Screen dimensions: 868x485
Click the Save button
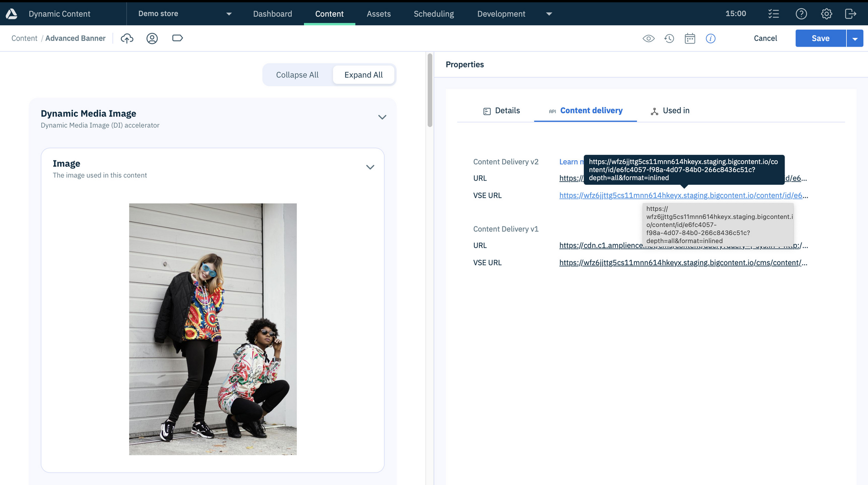click(x=820, y=38)
